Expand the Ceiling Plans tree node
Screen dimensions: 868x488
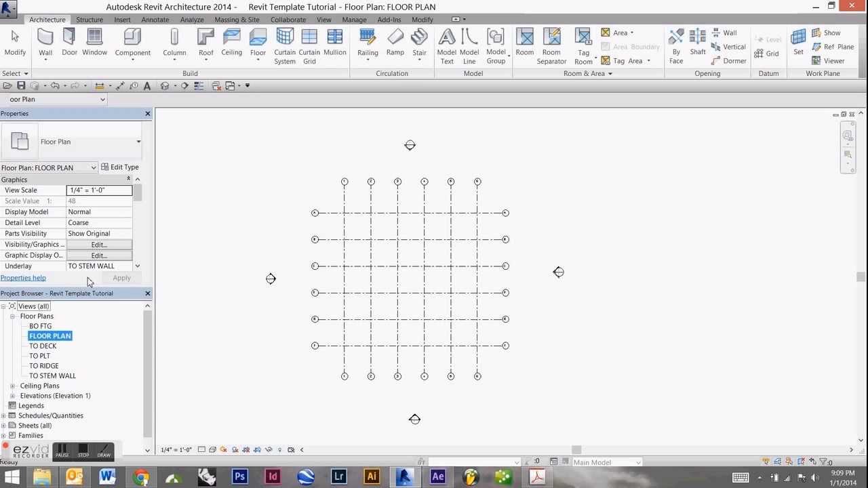tap(12, 386)
